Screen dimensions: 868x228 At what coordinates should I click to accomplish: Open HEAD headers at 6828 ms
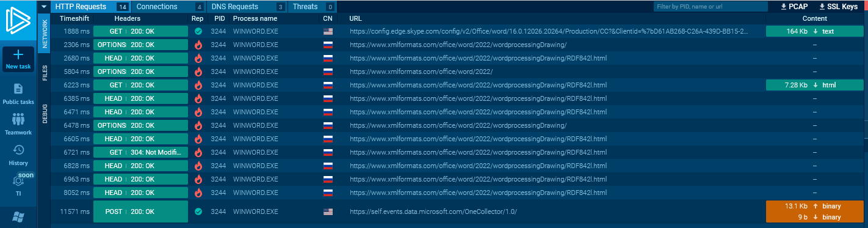coord(140,166)
